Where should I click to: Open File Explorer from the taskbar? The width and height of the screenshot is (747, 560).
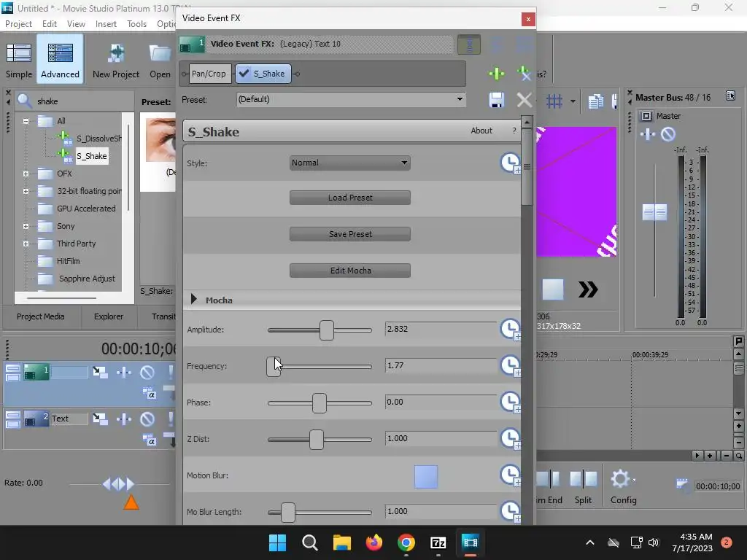point(341,542)
